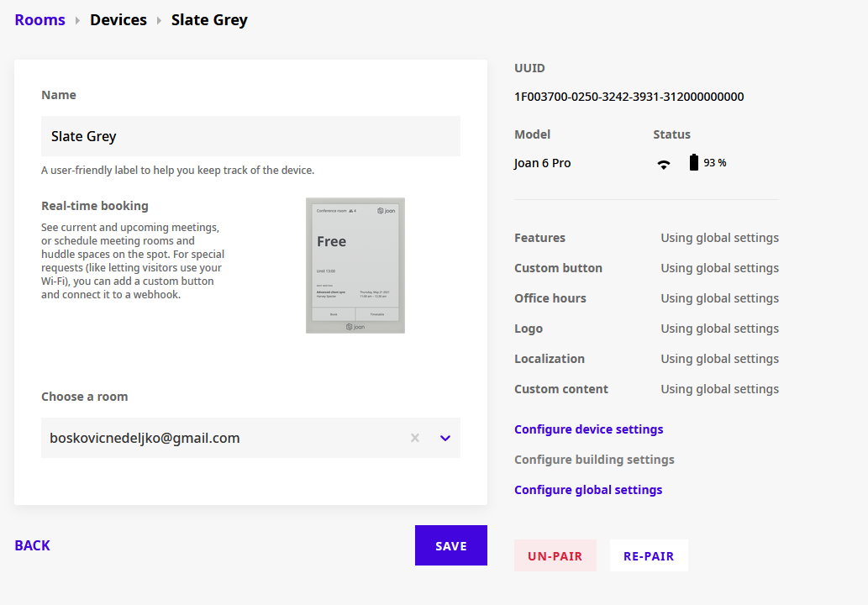
Task: Click the Choose a room label
Action: [x=84, y=397]
